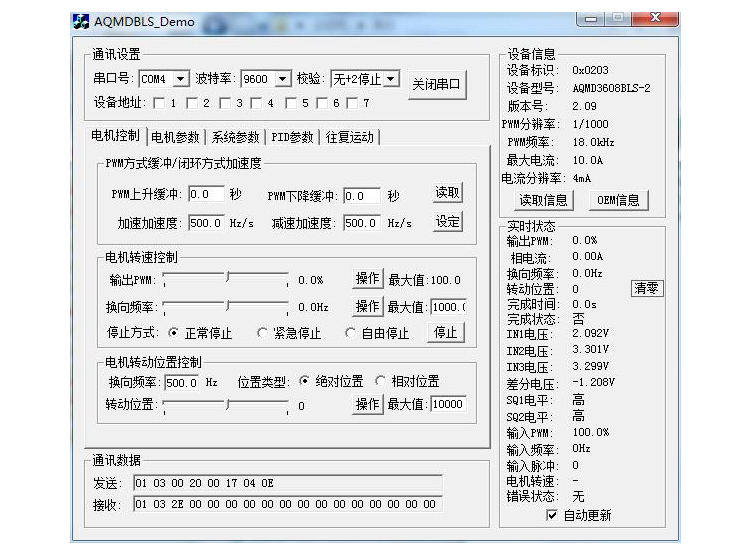This screenshot has height=556, width=750.
Task: Choose the 相对位置 position type
Action: point(380,381)
